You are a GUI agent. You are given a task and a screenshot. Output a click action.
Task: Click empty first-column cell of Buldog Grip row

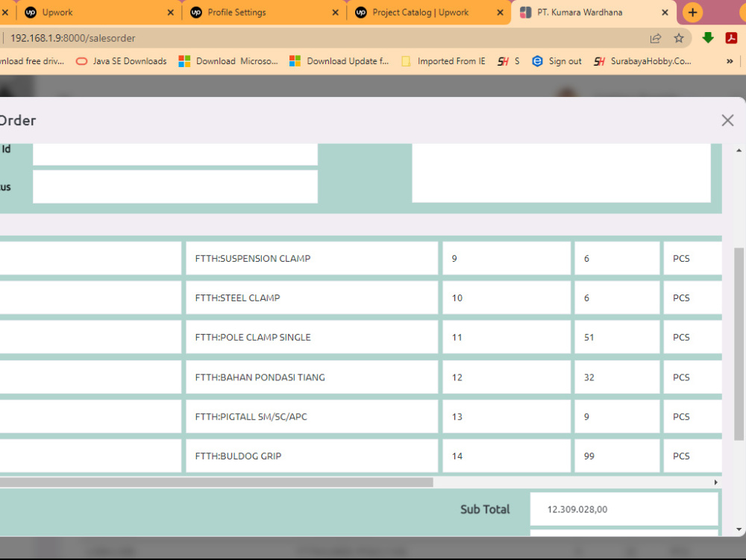(90, 456)
